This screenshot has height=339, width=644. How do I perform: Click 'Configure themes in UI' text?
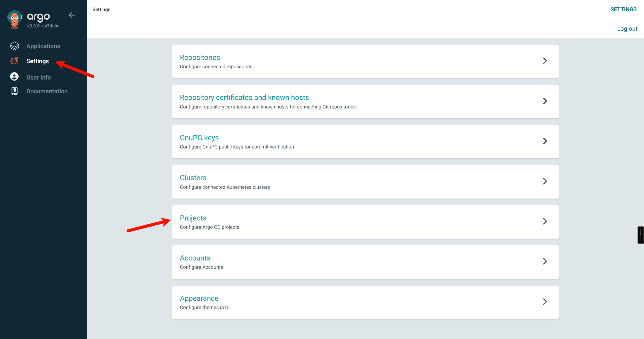pos(205,307)
